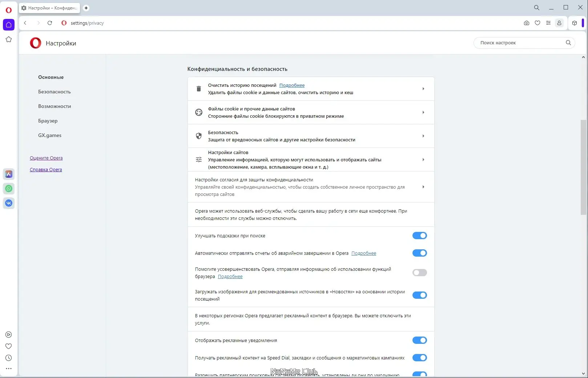Open the 'GX.games' settings section
588x378 pixels.
49,135
